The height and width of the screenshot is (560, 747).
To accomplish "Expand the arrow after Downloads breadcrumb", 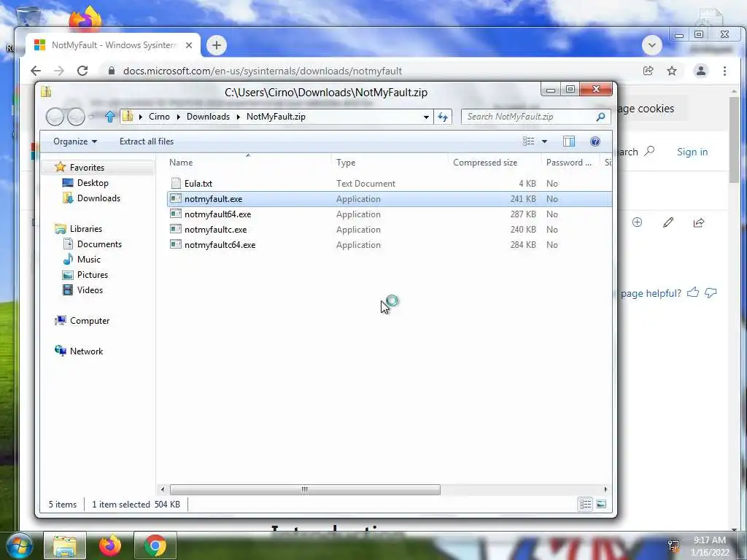I will click(238, 117).
